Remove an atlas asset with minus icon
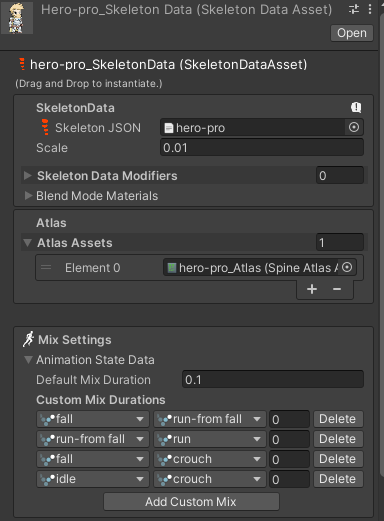The height and width of the screenshot is (521, 384). [x=337, y=289]
